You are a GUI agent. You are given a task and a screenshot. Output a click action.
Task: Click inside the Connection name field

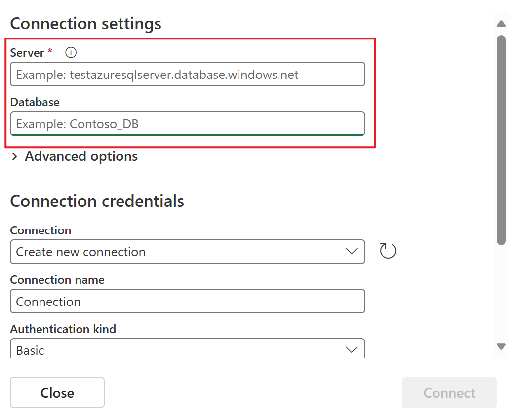pyautogui.click(x=188, y=301)
